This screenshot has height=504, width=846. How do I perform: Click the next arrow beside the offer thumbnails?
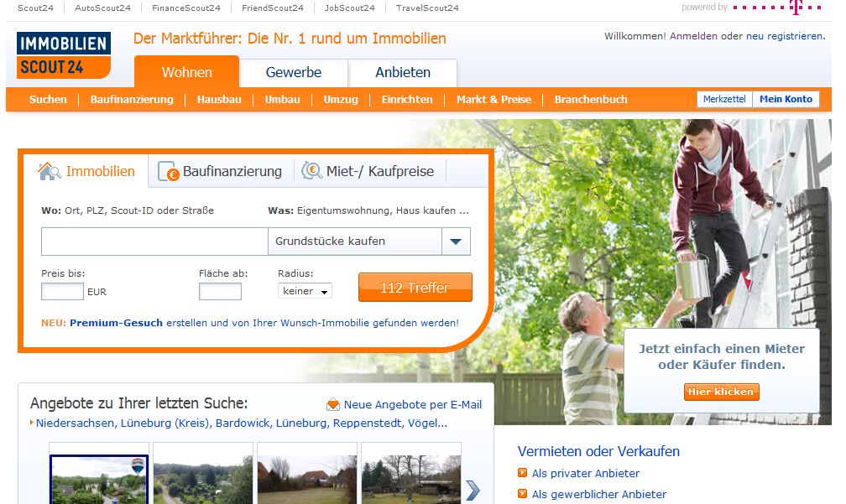pos(473,491)
